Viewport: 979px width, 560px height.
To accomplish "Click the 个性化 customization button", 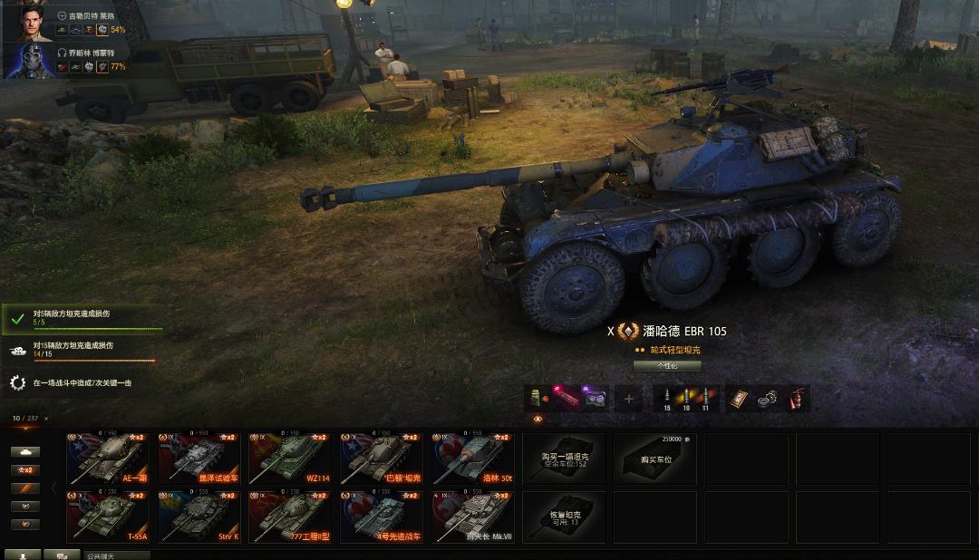I will 667,366.
